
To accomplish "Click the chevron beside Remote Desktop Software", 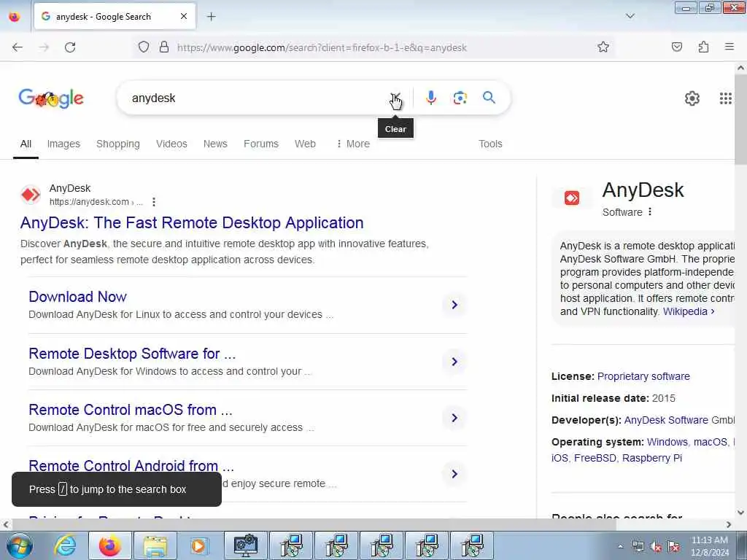I will (x=454, y=362).
